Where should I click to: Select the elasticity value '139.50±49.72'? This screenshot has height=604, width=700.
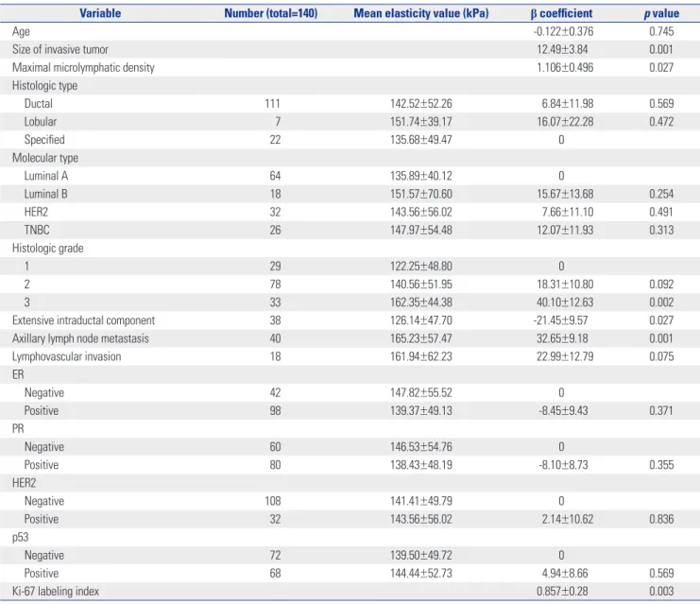421,555
